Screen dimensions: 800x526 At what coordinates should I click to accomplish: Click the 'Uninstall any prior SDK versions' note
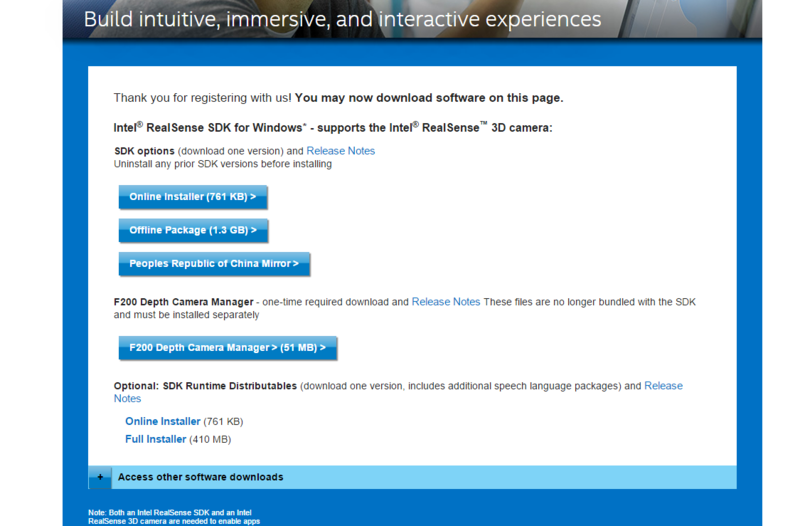[222, 164]
